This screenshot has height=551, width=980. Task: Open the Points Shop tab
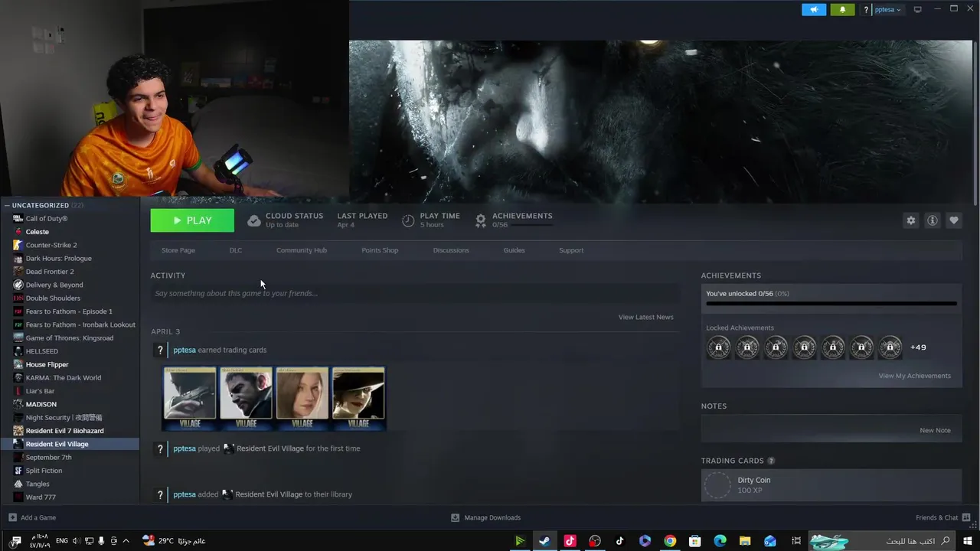pyautogui.click(x=380, y=250)
